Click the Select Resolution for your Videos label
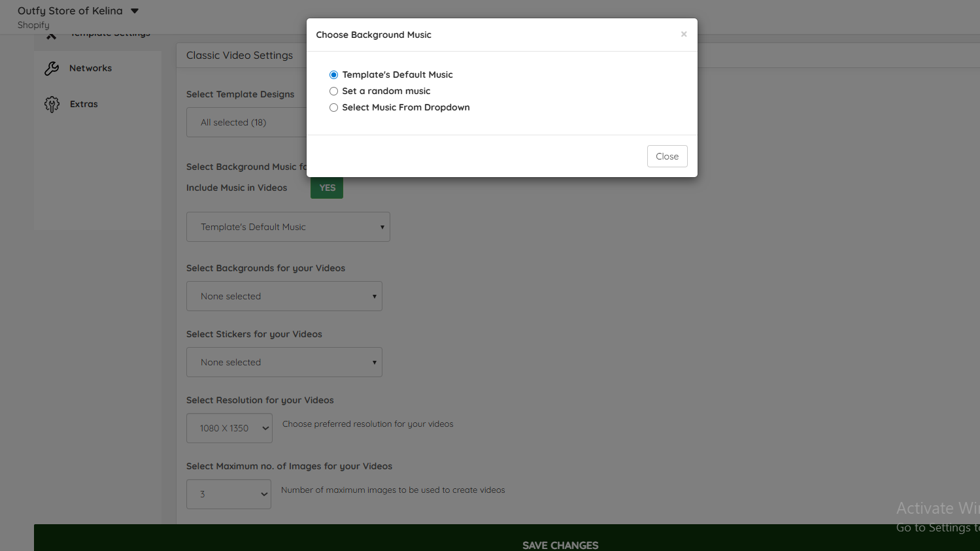Image resolution: width=980 pixels, height=551 pixels. (260, 400)
